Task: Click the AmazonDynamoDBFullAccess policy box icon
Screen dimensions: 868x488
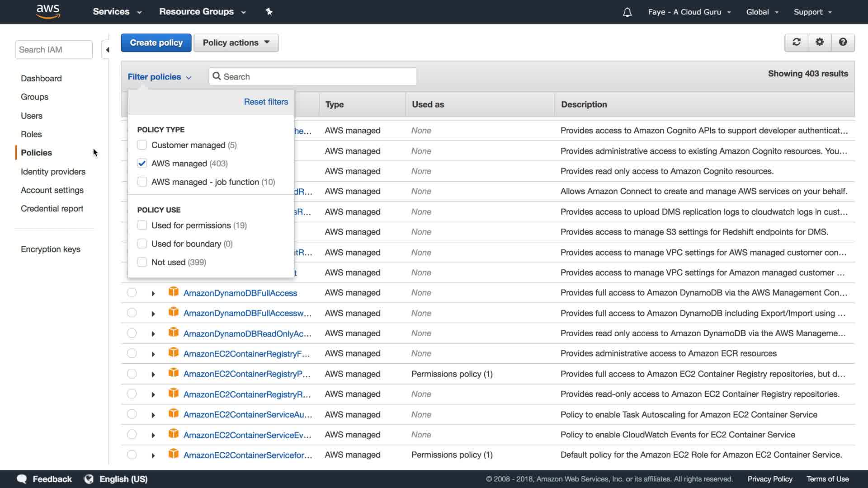Action: pos(173,292)
